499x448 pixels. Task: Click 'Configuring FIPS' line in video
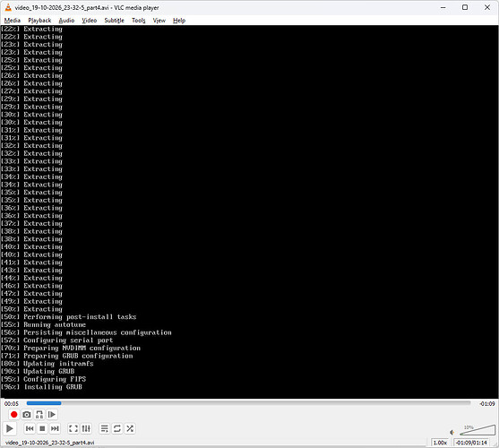[x=43, y=379]
